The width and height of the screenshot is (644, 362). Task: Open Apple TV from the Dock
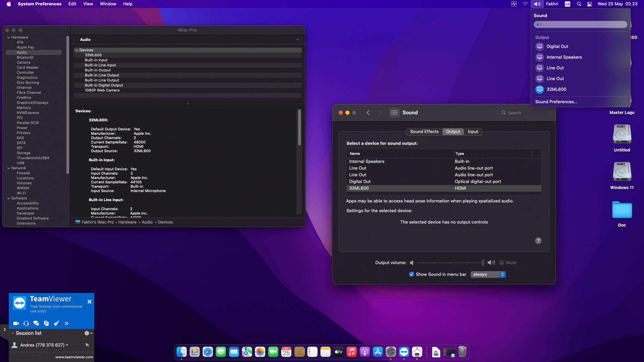(338, 352)
